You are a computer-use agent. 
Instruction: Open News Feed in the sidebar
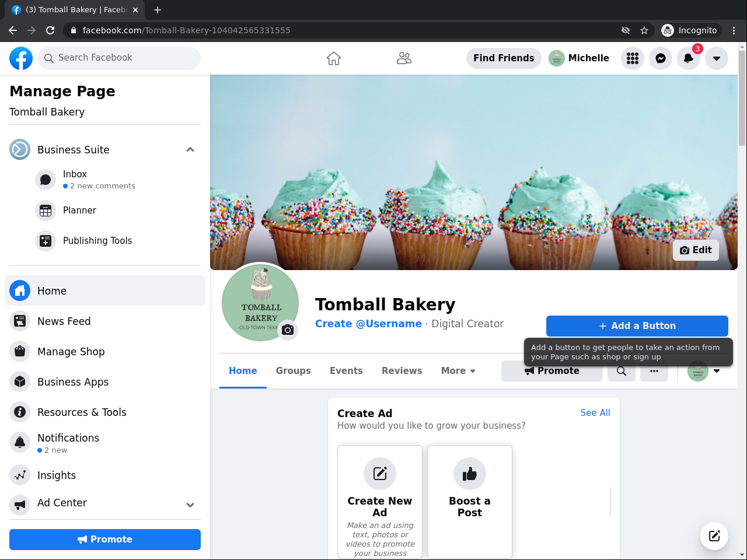[x=105, y=321]
